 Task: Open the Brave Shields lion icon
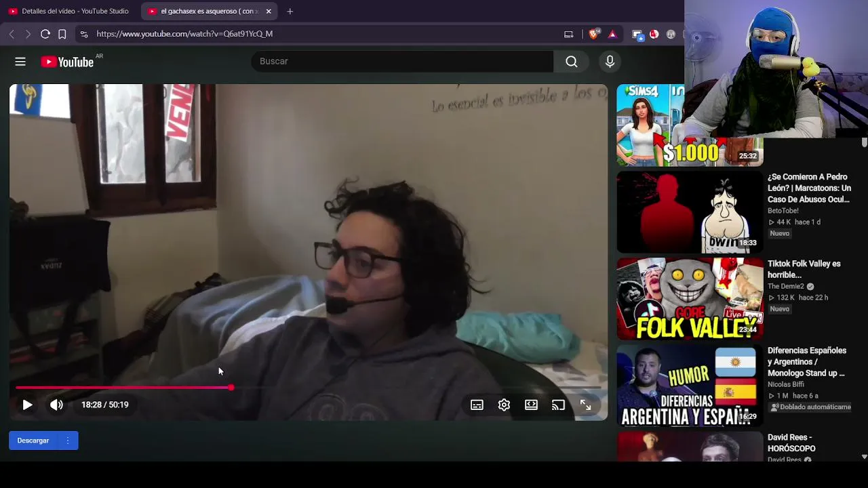[594, 34]
